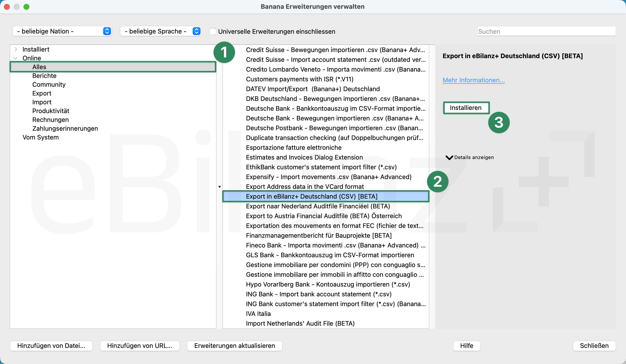Select the 'Export' category

tap(42, 93)
